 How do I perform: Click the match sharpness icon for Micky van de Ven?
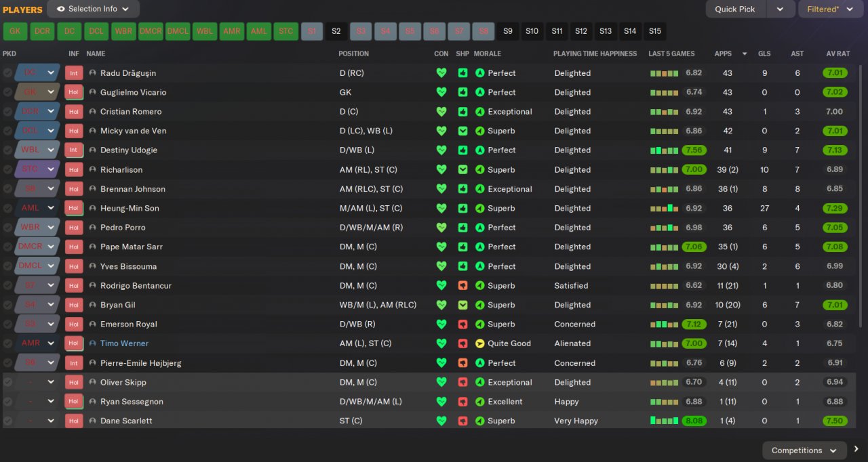pyautogui.click(x=462, y=131)
